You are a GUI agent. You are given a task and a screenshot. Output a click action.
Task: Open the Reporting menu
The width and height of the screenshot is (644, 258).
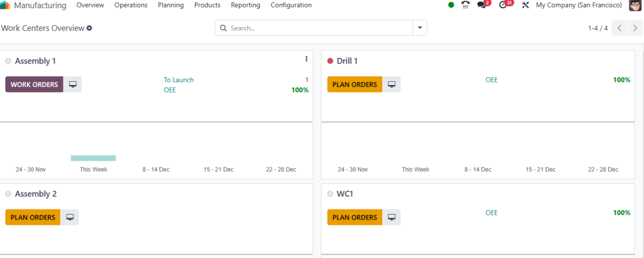246,5
